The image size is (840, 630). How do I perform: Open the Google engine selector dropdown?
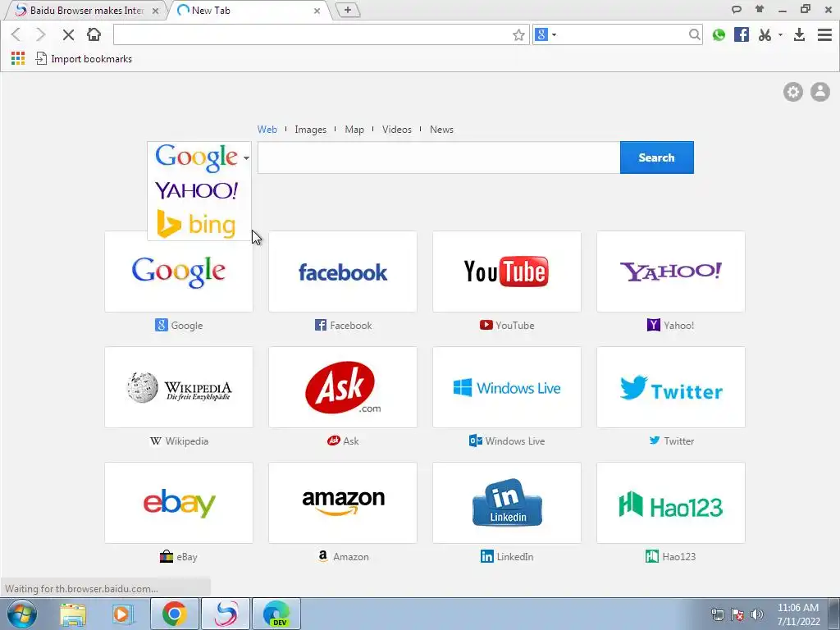[246, 157]
